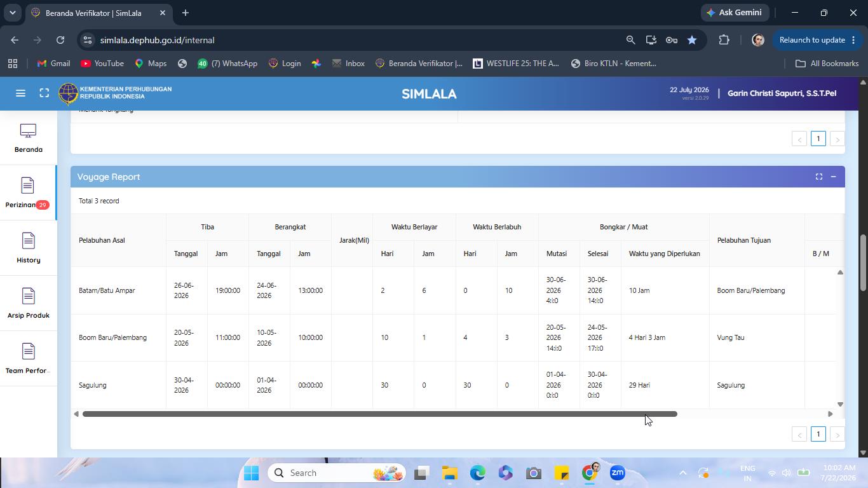868x488 pixels.
Task: Reload the page
Action: click(x=60, y=40)
